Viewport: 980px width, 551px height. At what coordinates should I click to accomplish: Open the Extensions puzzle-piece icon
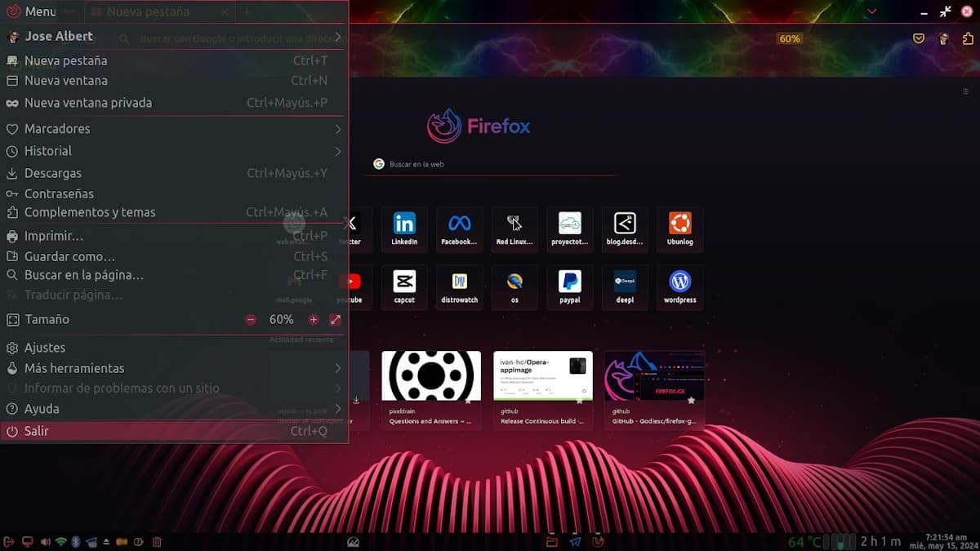[x=967, y=38]
